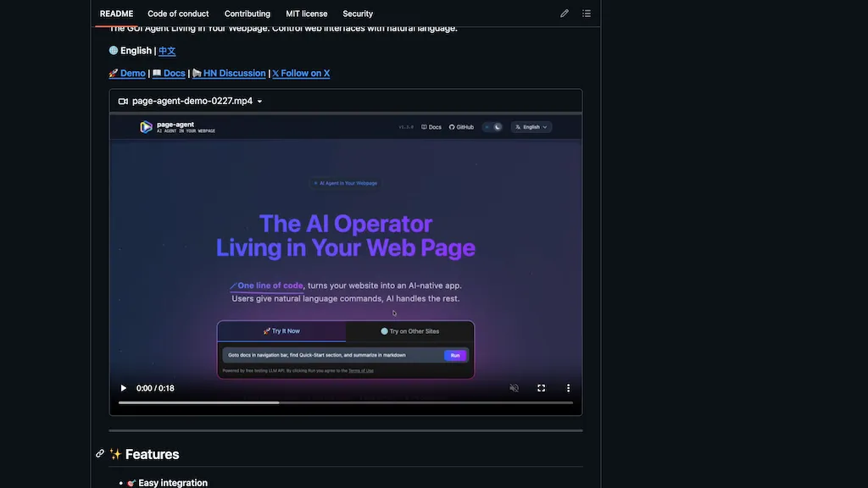Click Docs in the demo page header
The image size is (868, 488).
tap(431, 127)
